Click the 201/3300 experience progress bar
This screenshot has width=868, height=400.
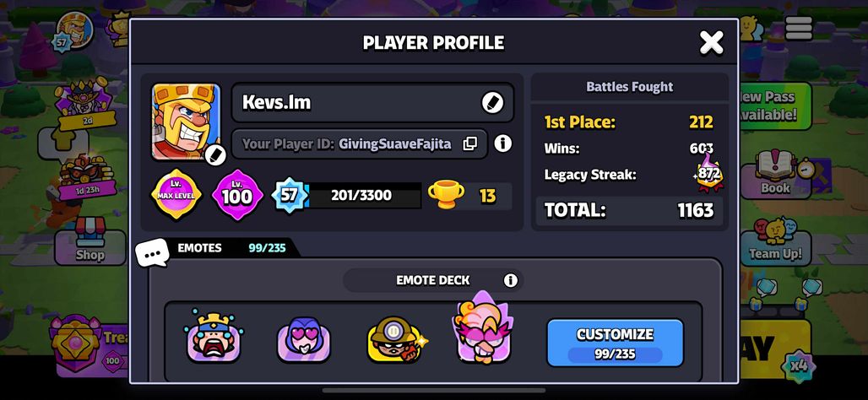click(x=361, y=195)
